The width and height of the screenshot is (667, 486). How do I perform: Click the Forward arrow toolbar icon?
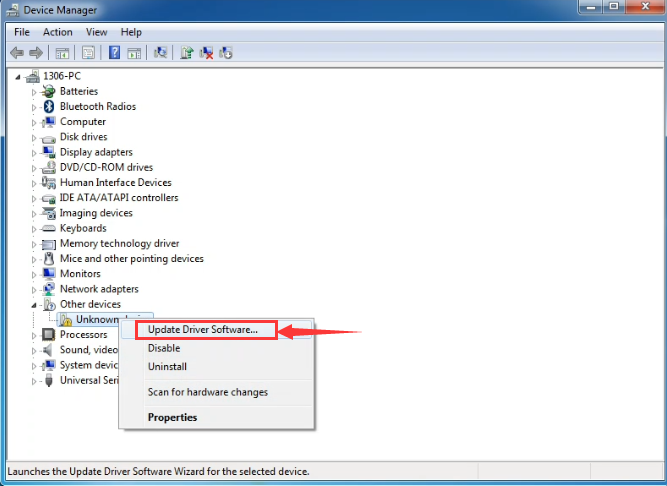coord(36,52)
